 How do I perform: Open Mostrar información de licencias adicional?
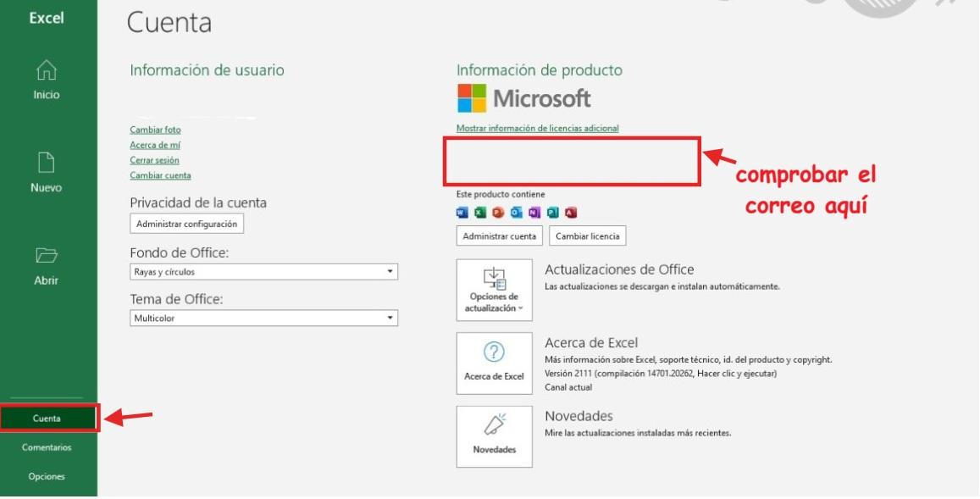538,128
